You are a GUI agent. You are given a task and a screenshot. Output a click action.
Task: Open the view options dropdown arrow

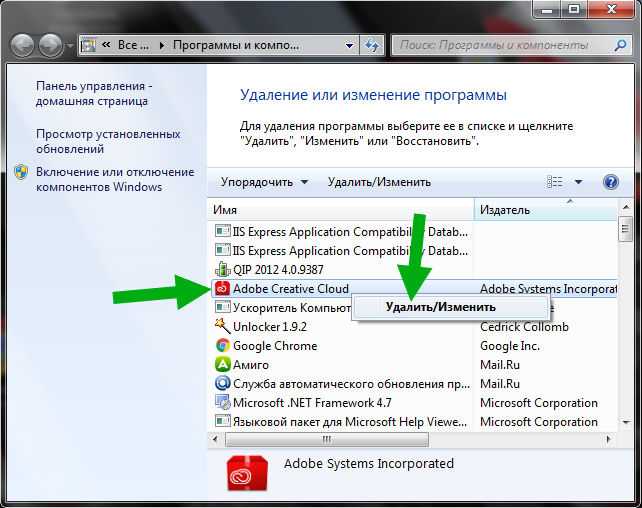click(x=578, y=182)
